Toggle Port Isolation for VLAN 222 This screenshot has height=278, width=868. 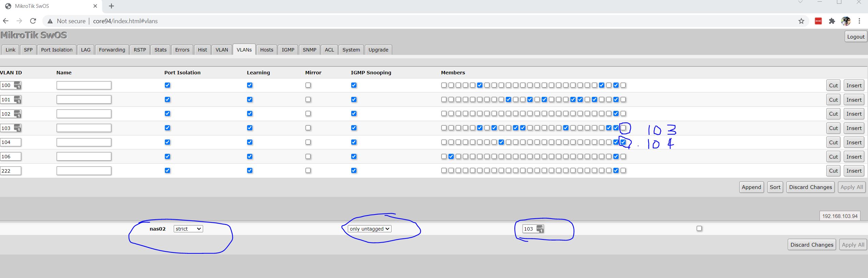167,171
